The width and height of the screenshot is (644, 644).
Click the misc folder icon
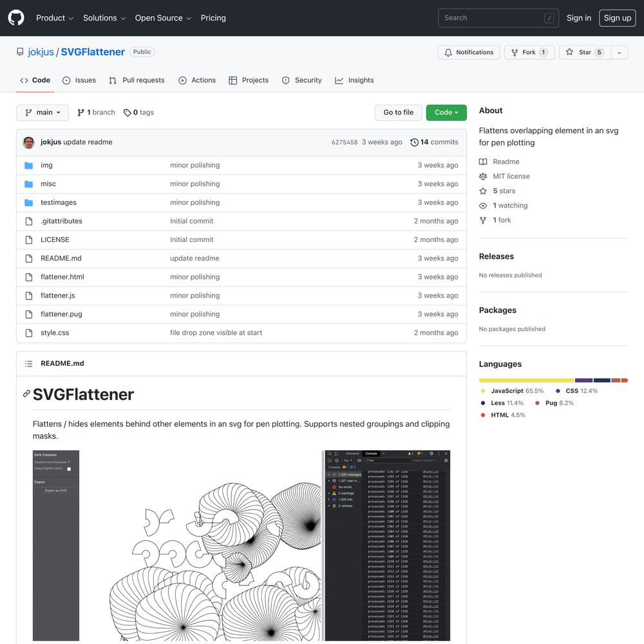[29, 184]
